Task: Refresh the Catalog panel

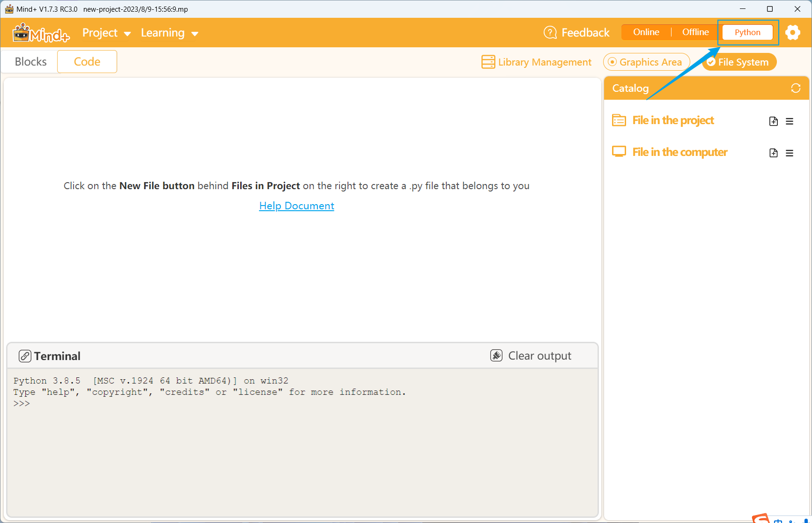Action: (796, 88)
